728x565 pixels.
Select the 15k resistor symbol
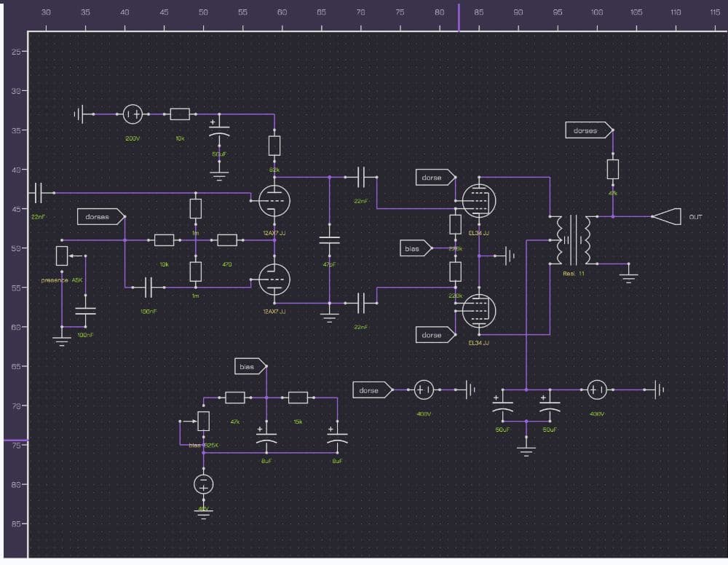tap(298, 398)
